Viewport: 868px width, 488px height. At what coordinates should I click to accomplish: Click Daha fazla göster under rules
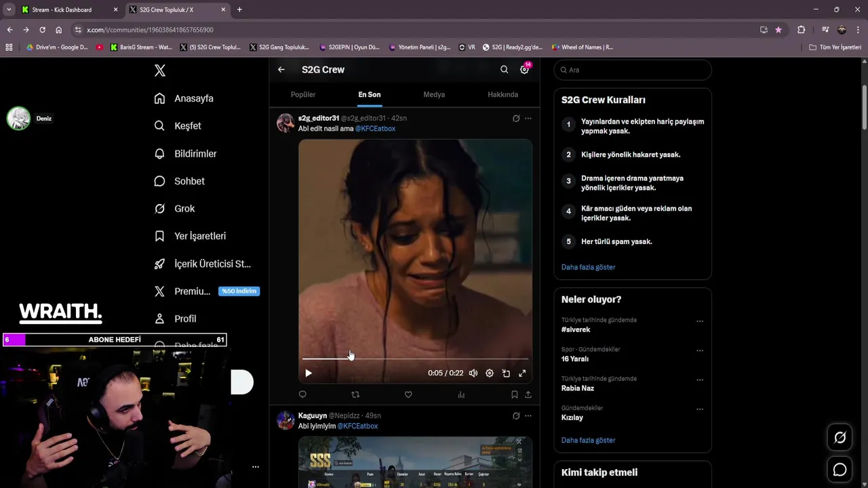click(x=588, y=267)
